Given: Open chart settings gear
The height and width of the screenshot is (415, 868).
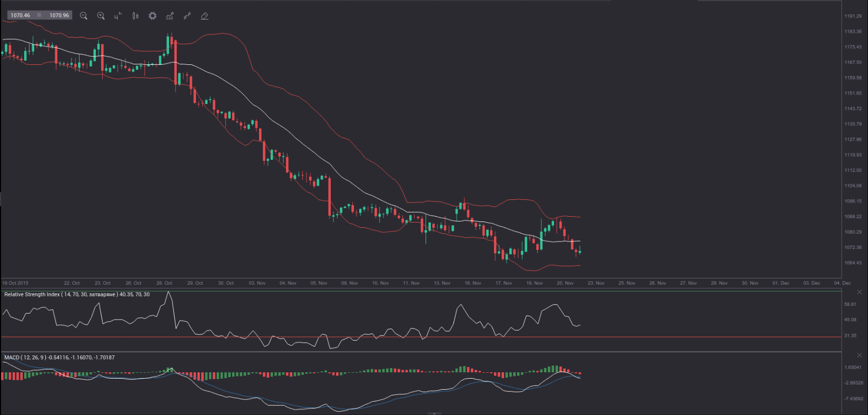Looking at the screenshot, I should pos(152,16).
